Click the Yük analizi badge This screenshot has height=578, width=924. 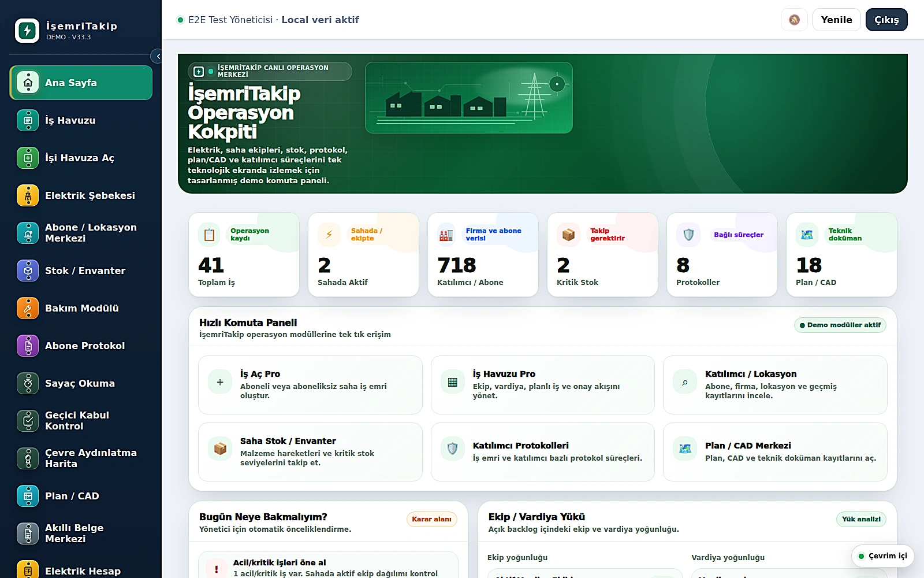(x=861, y=519)
